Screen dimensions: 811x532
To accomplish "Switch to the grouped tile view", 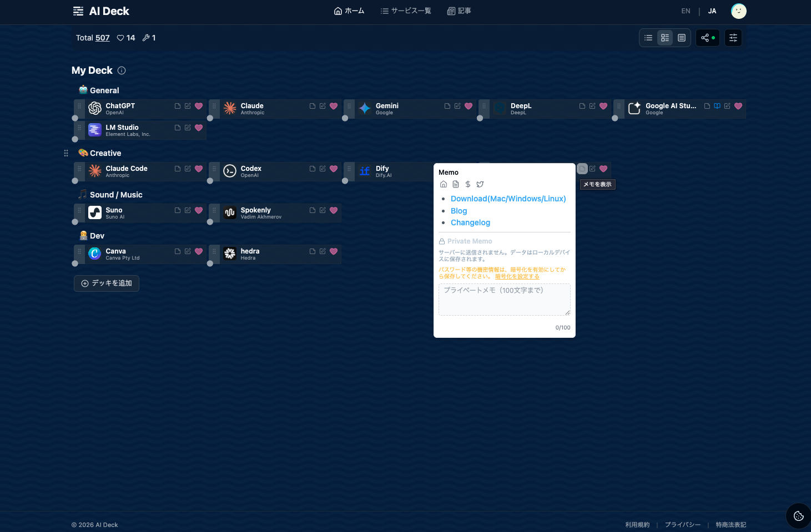I will [665, 38].
